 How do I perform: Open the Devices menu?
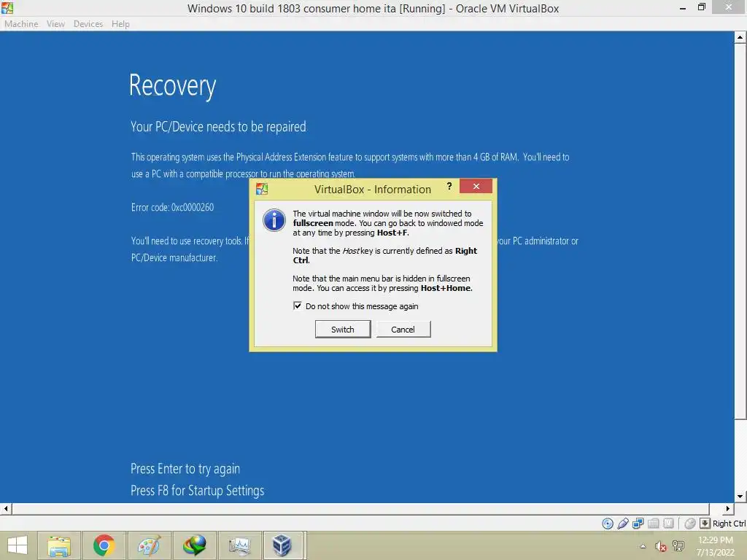point(88,24)
